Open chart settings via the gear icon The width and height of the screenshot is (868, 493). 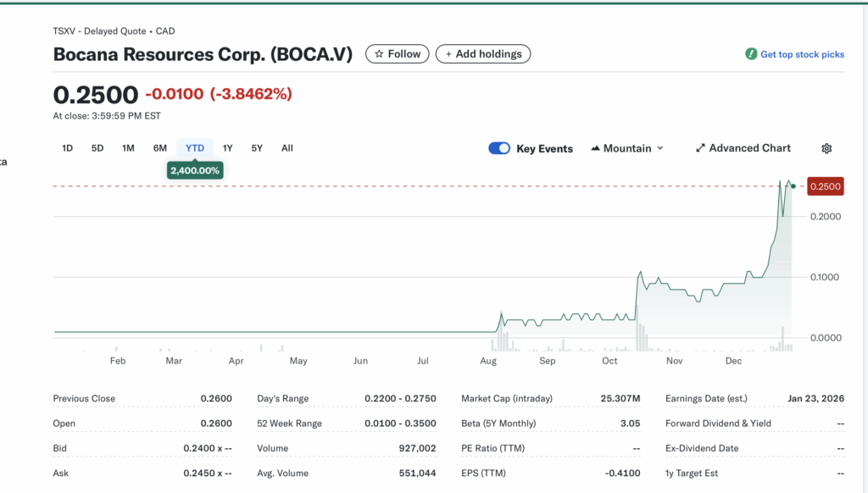826,148
